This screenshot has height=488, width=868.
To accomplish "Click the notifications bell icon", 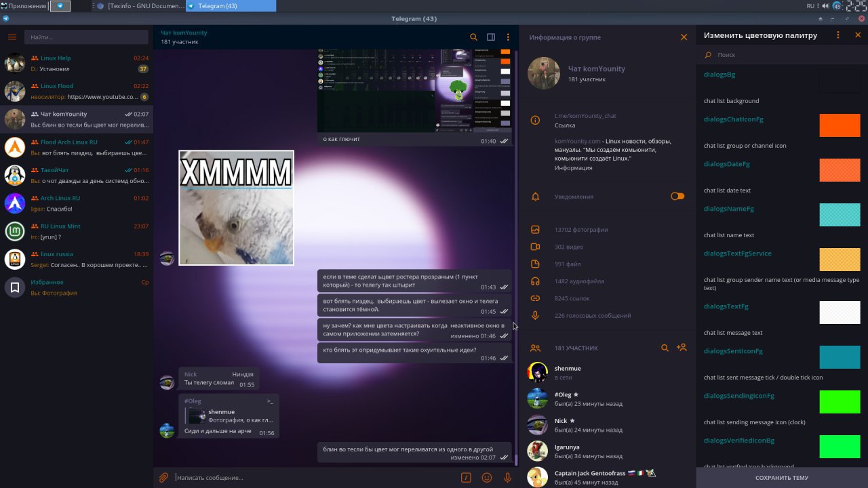I will 535,197.
